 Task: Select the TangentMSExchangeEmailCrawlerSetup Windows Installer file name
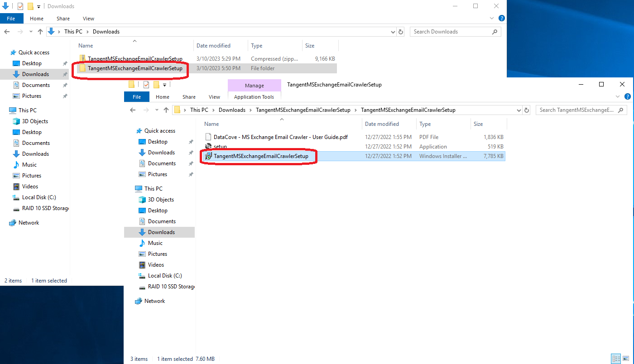[261, 156]
